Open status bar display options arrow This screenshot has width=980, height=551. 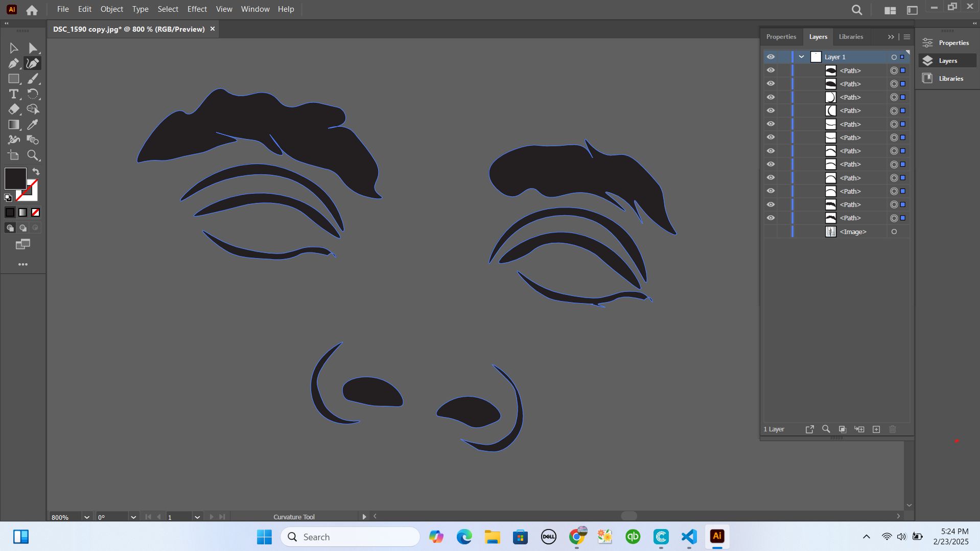pyautogui.click(x=364, y=517)
